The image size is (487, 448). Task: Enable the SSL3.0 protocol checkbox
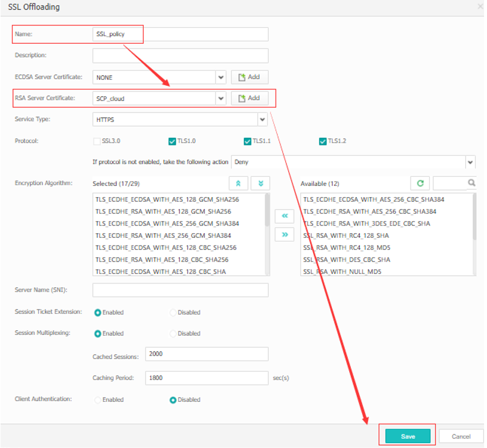click(97, 141)
